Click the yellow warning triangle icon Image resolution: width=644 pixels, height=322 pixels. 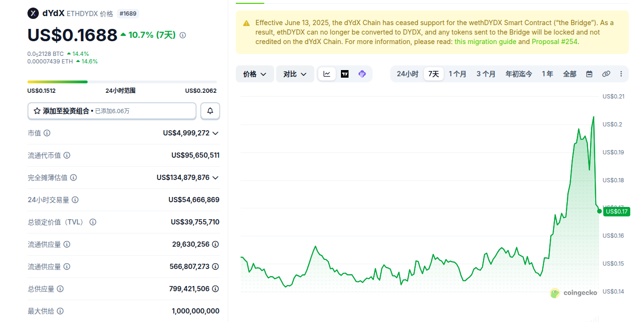[x=246, y=23]
